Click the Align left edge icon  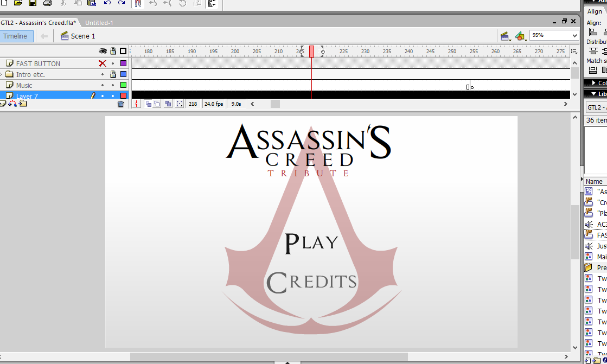(593, 32)
